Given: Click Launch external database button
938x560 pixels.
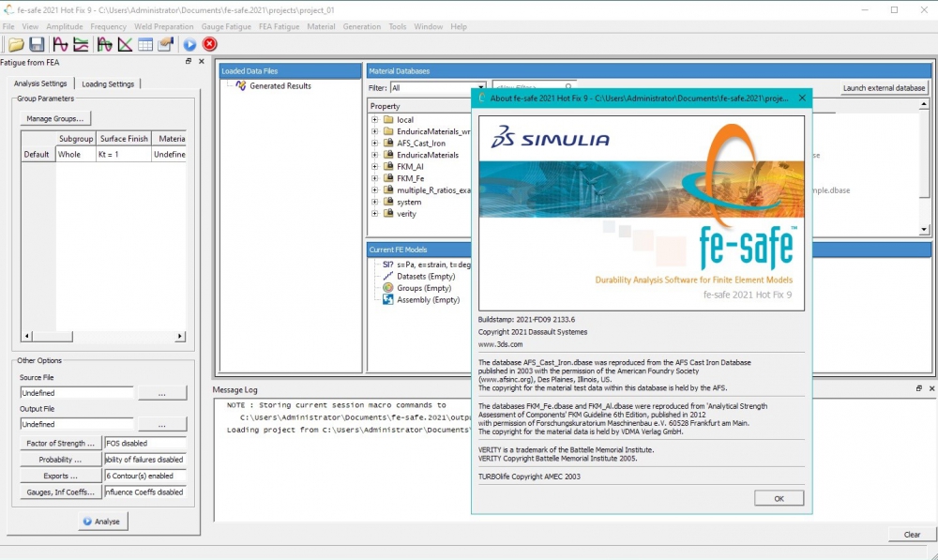Looking at the screenshot, I should coord(885,88).
